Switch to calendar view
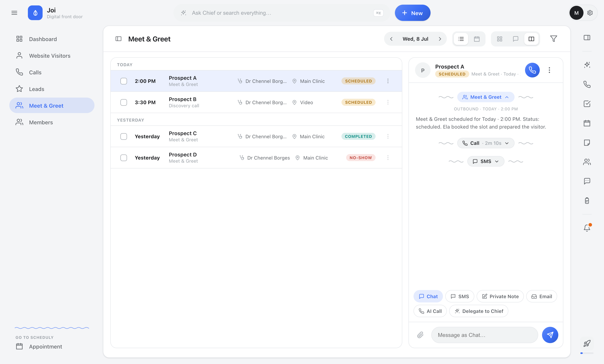The image size is (604, 364). click(x=477, y=39)
